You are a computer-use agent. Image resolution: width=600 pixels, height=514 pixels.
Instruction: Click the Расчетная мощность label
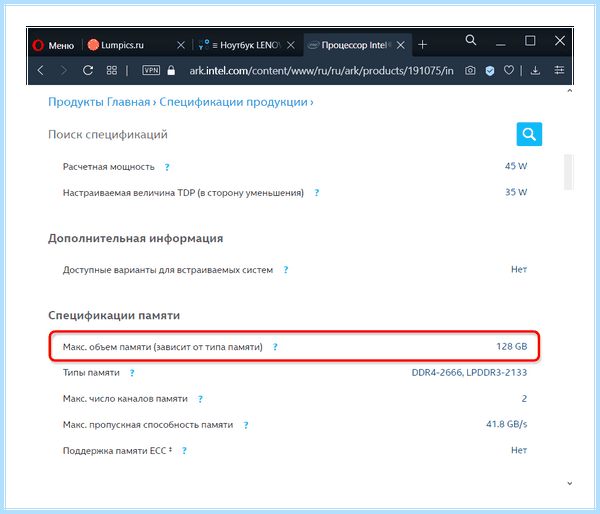(x=109, y=167)
